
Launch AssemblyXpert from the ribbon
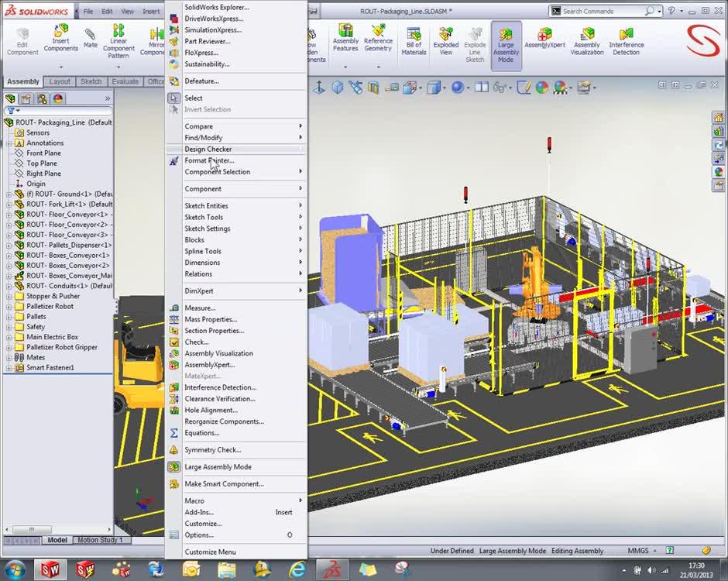tap(544, 37)
